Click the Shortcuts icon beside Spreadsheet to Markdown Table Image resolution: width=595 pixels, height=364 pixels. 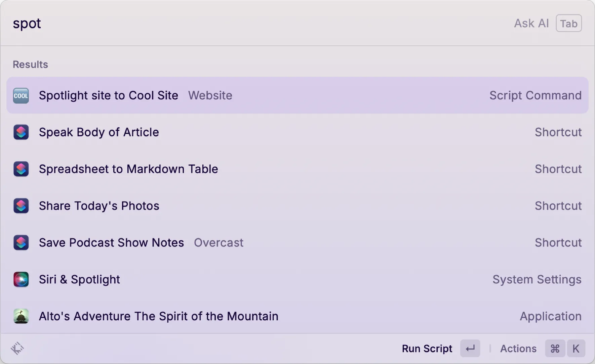pyautogui.click(x=21, y=169)
